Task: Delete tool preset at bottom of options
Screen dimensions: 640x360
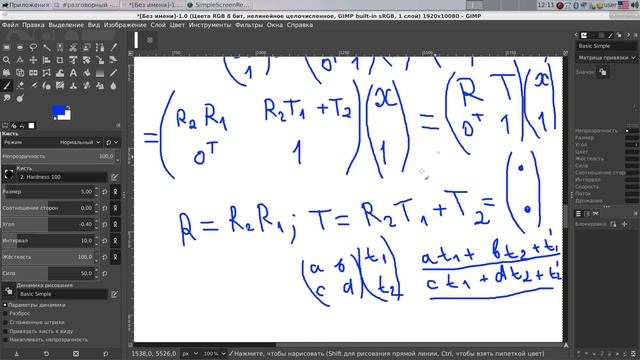Action: coord(76,353)
